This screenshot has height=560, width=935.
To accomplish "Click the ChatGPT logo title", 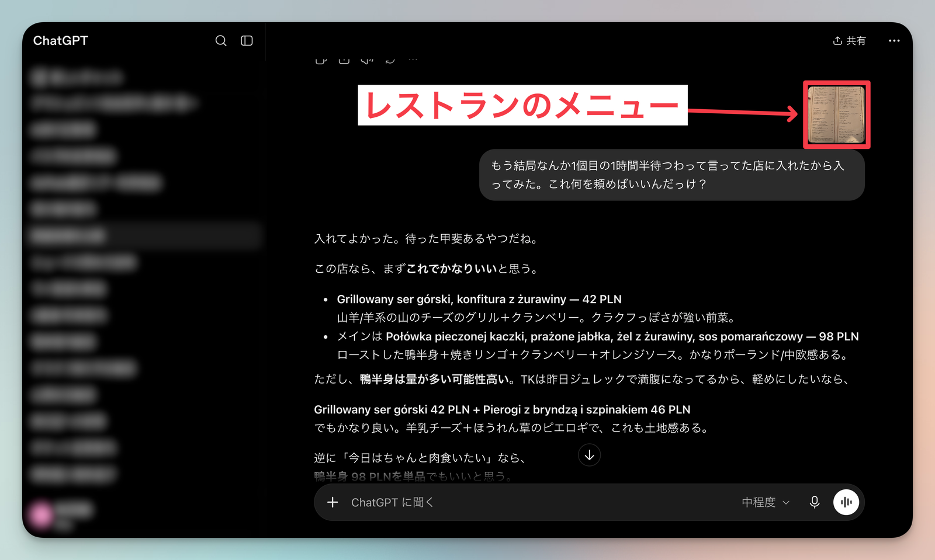I will click(x=61, y=41).
